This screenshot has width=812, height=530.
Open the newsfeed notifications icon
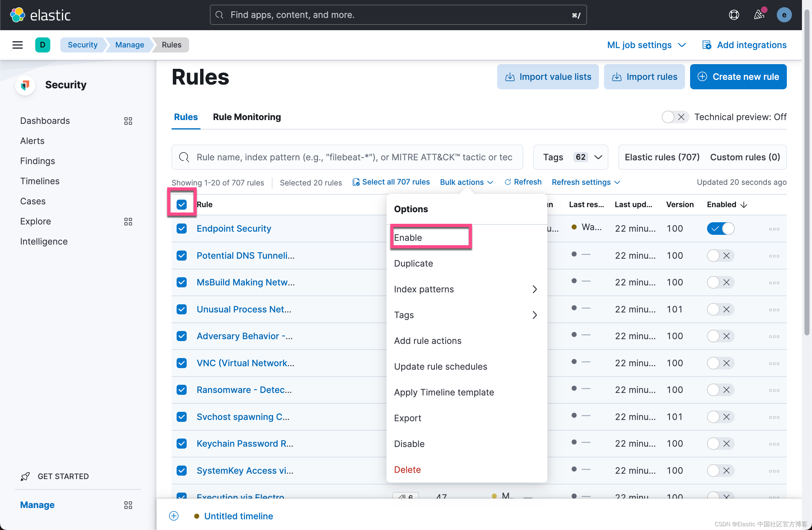tap(759, 15)
